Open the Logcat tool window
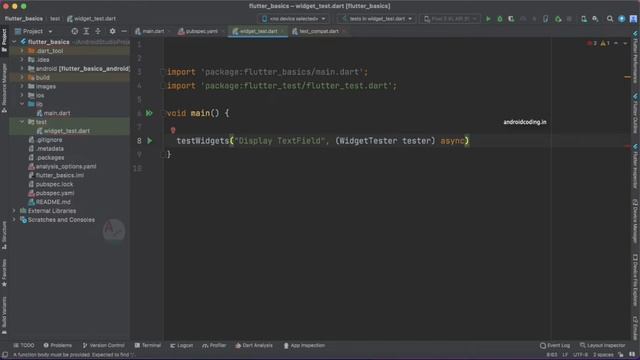Image resolution: width=640 pixels, height=360 pixels. click(x=181, y=345)
